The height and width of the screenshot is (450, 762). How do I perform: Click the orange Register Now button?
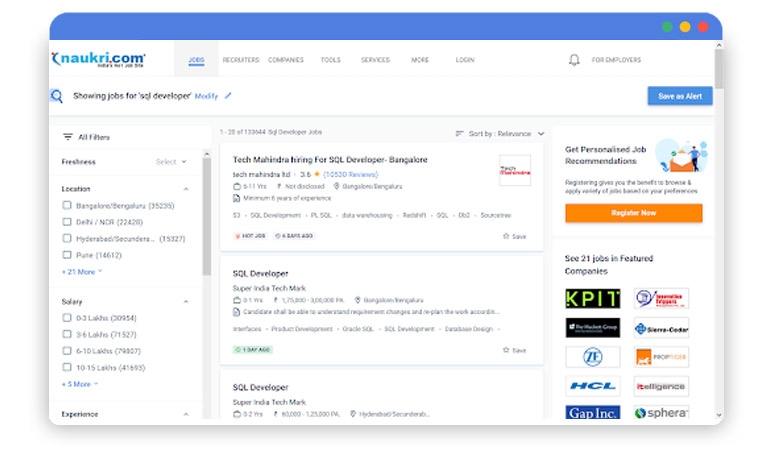(x=633, y=213)
